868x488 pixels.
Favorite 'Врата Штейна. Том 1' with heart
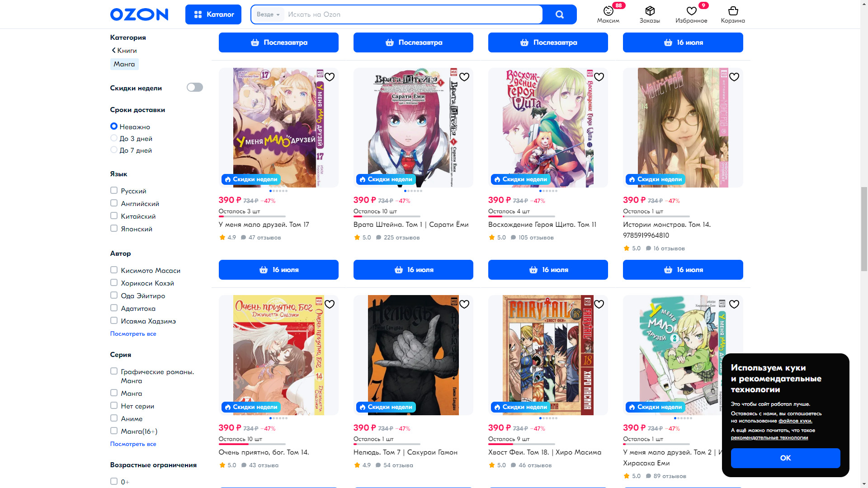(x=464, y=77)
